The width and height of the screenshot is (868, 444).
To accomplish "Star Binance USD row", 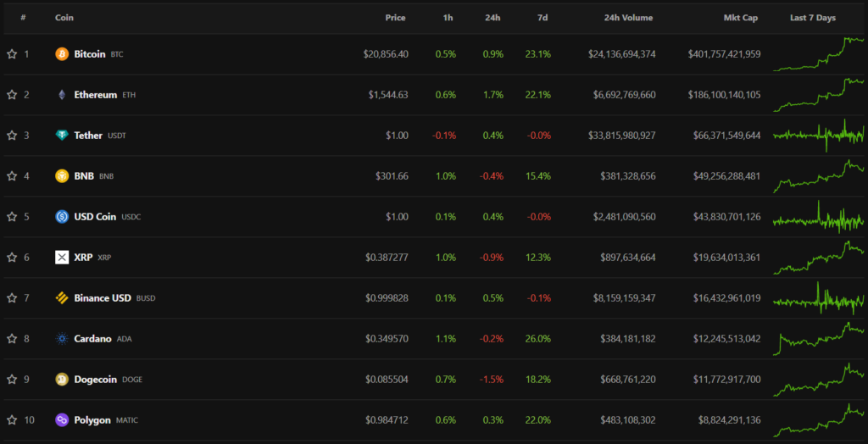I will click(12, 298).
